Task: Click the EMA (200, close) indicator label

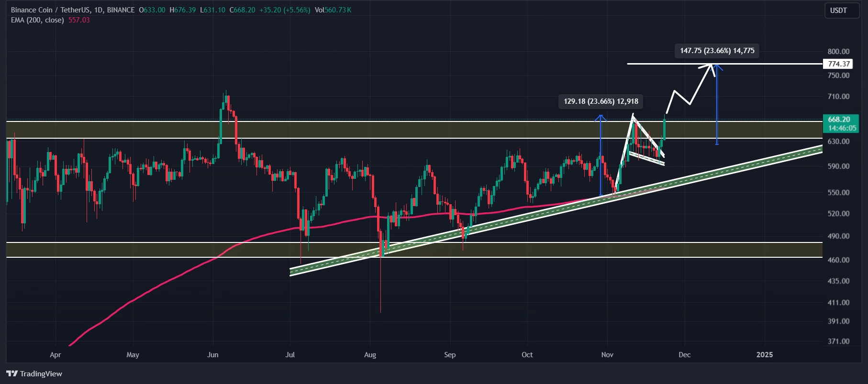Action: coord(37,20)
